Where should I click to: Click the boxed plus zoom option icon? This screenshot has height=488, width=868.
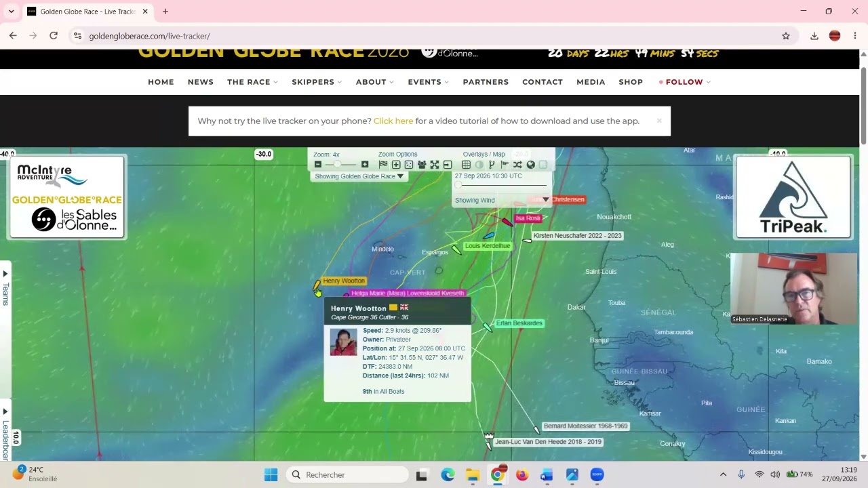tap(396, 165)
